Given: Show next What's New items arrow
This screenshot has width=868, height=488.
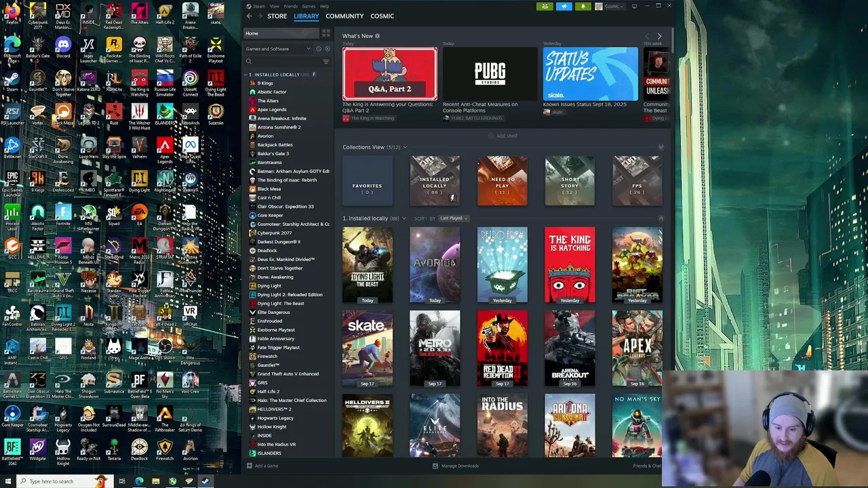Looking at the screenshot, I should 659,36.
